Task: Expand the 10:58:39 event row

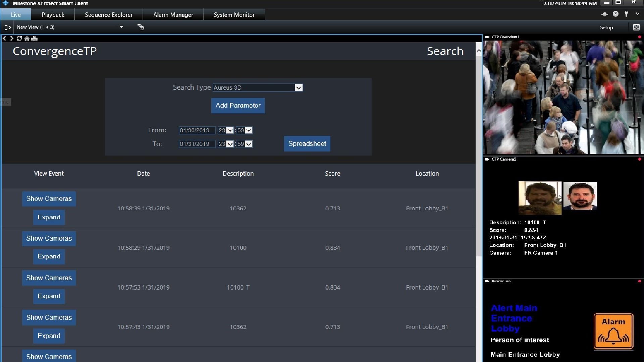Action: 49,218
